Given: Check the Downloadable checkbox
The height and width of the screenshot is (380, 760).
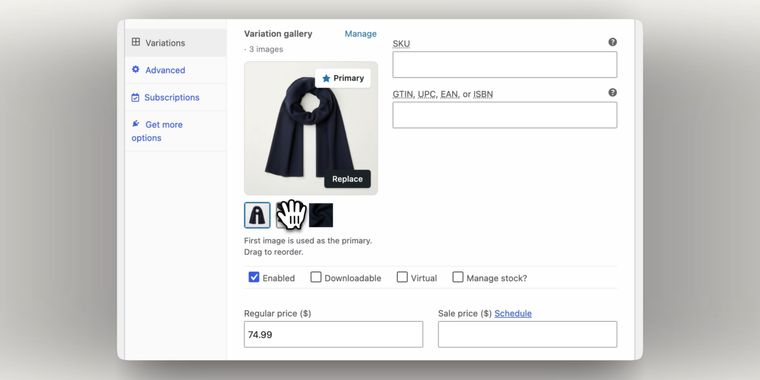Looking at the screenshot, I should tap(316, 277).
